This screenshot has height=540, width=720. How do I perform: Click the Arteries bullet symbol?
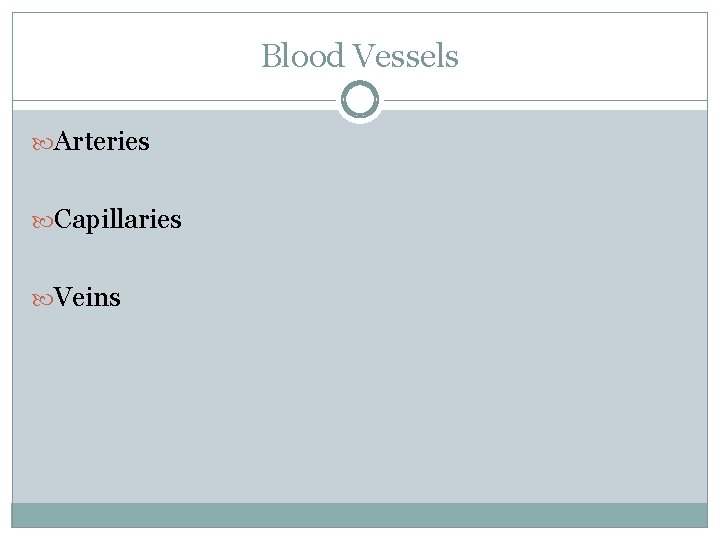(x=44, y=142)
